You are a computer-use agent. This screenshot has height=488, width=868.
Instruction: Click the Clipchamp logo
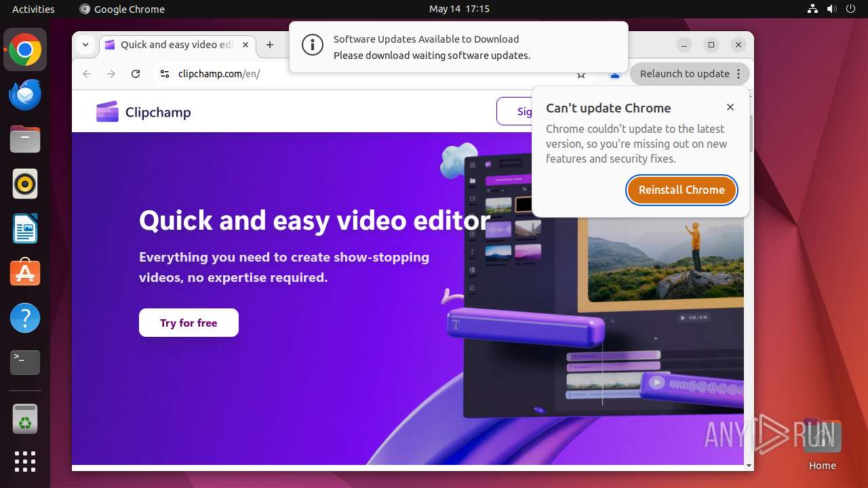tap(144, 112)
